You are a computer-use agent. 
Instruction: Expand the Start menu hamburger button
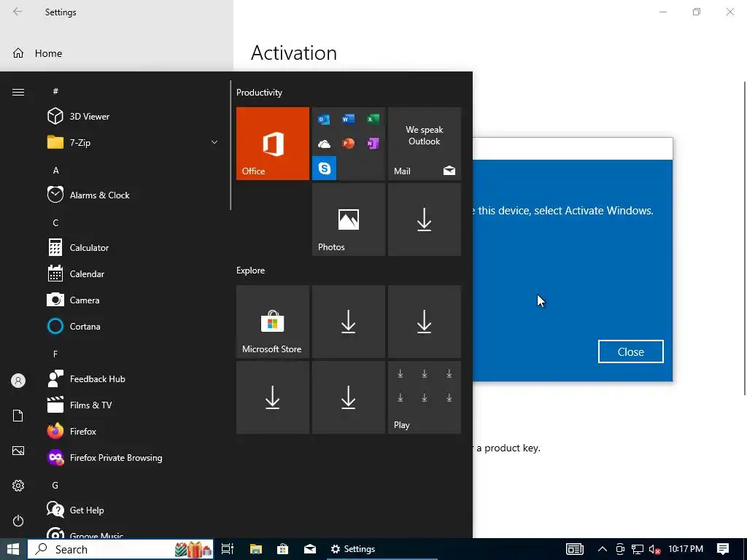coord(18,92)
